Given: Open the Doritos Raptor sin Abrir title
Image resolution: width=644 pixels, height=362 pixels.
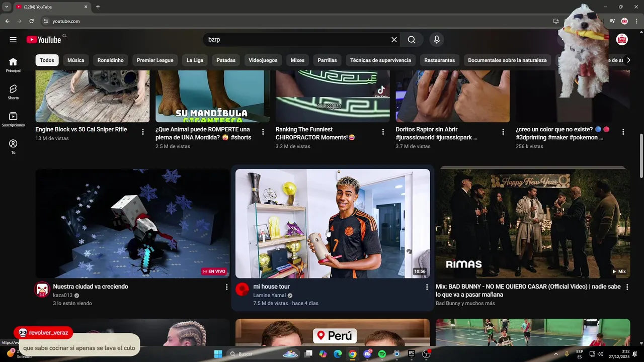Looking at the screenshot, I should pos(436,133).
